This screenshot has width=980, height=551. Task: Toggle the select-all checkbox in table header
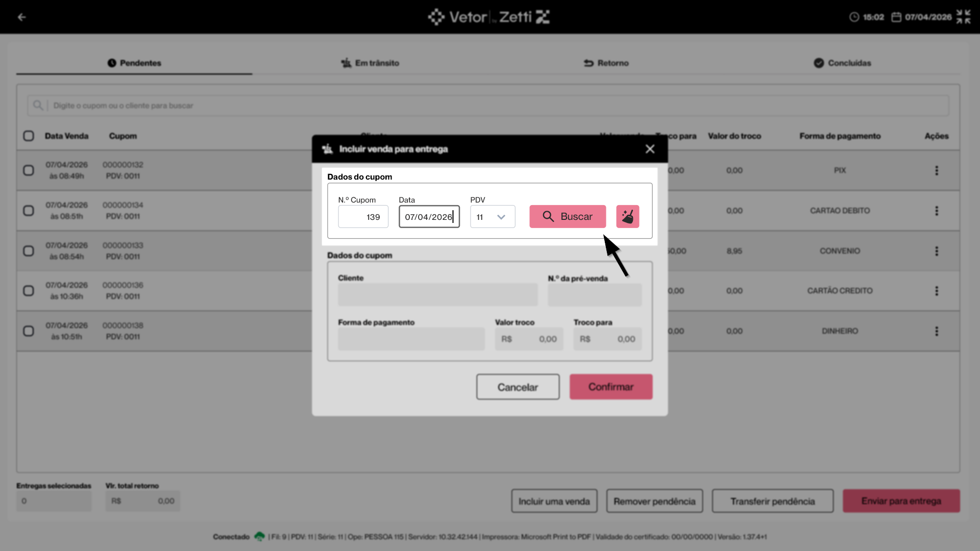[x=29, y=136]
